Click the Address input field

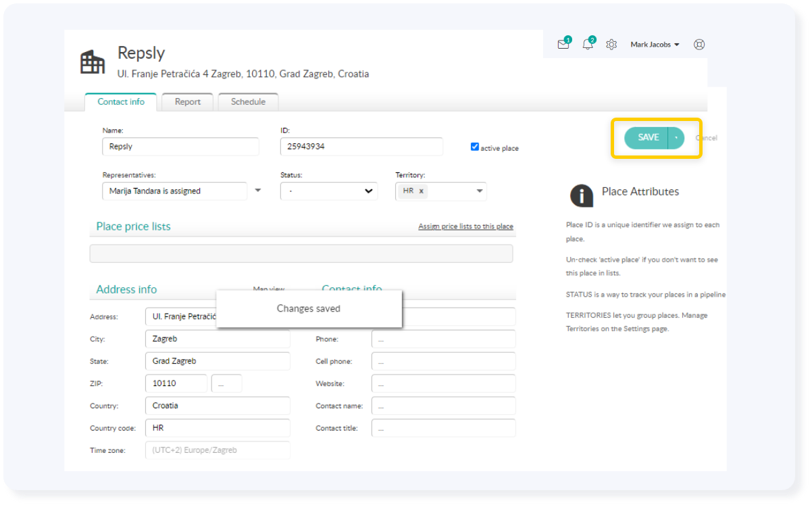click(x=181, y=317)
